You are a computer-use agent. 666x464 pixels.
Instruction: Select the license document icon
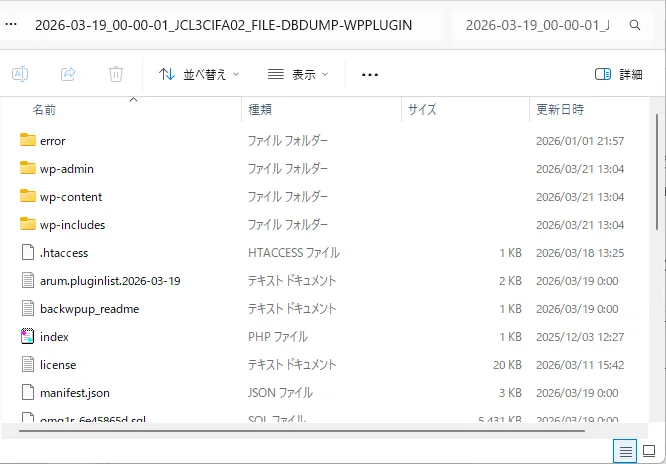click(28, 364)
